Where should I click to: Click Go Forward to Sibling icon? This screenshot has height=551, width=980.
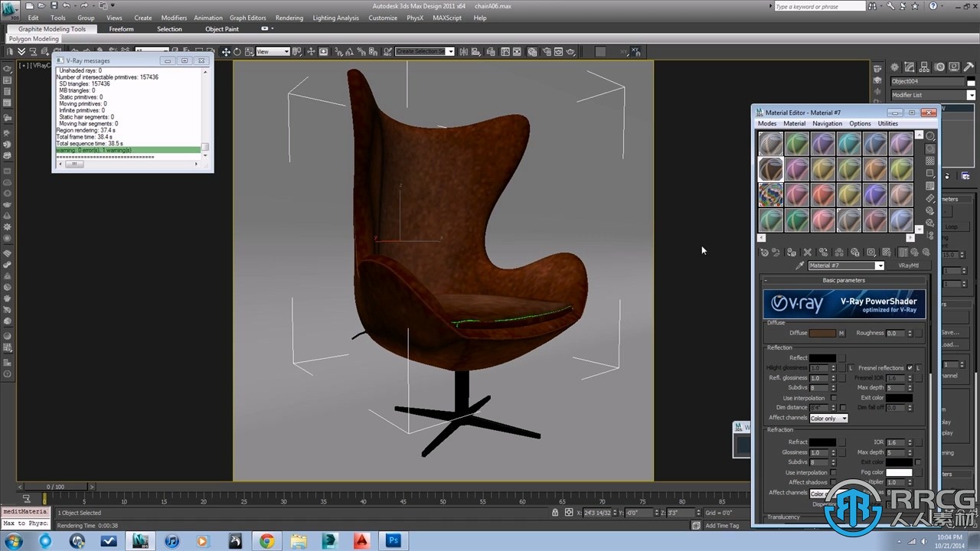[926, 253]
